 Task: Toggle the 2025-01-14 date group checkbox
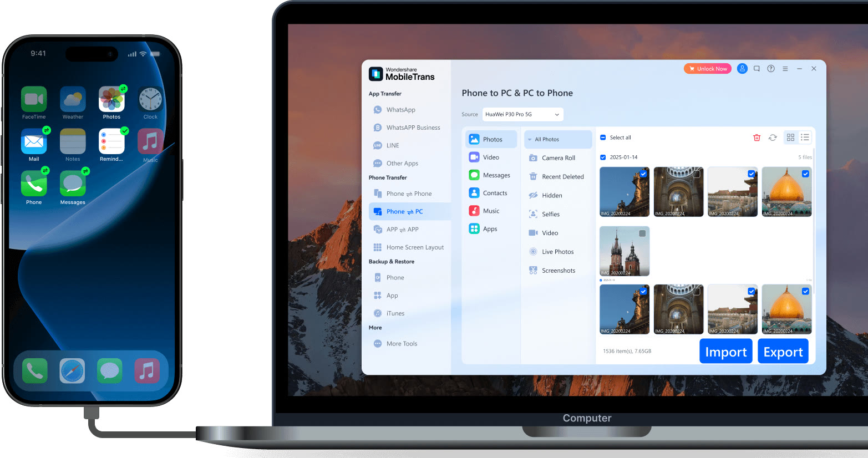click(x=603, y=157)
